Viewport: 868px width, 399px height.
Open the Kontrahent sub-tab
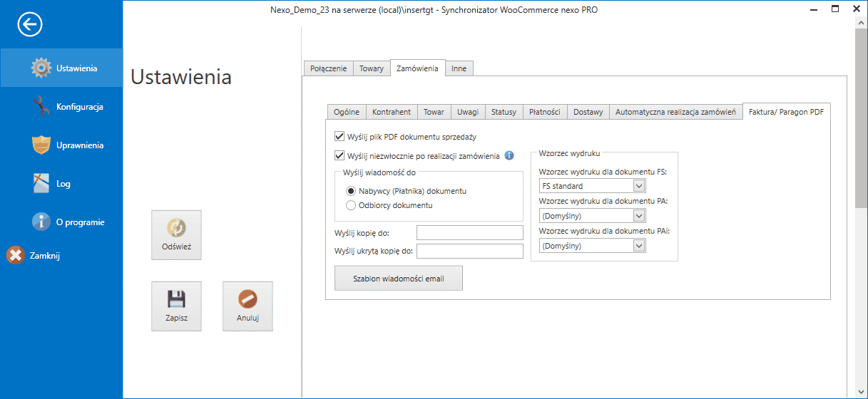pyautogui.click(x=392, y=112)
